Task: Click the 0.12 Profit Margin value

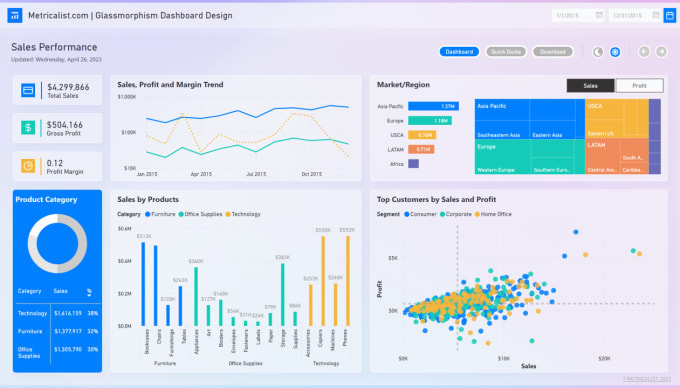Action: pyautogui.click(x=55, y=163)
